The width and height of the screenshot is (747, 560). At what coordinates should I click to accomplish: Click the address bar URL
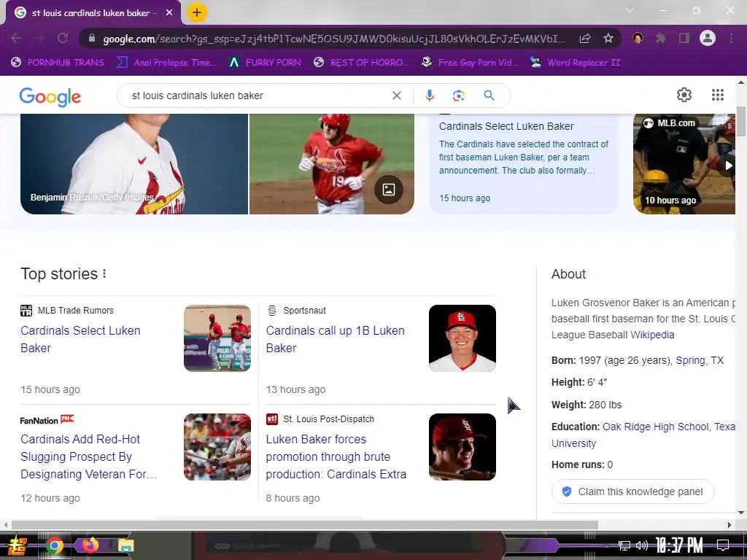(333, 39)
